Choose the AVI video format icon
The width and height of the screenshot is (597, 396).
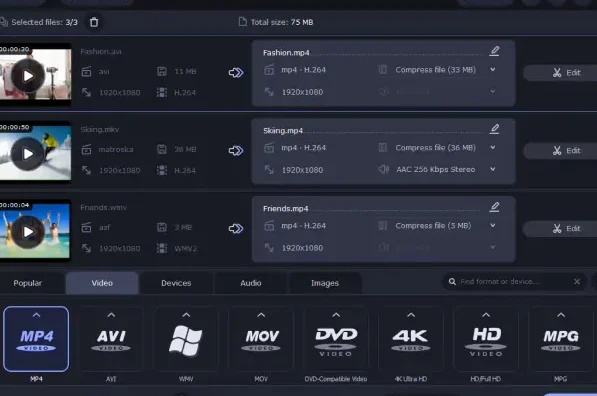pos(111,339)
